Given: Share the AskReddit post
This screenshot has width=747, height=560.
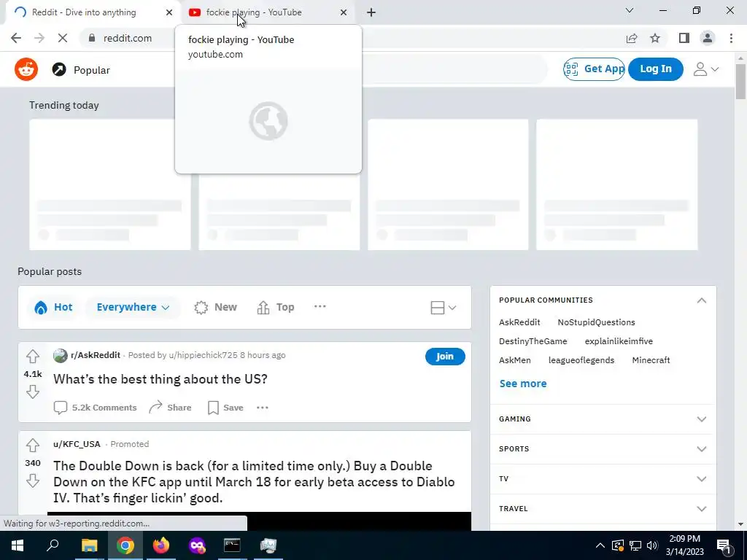Looking at the screenshot, I should (x=170, y=408).
